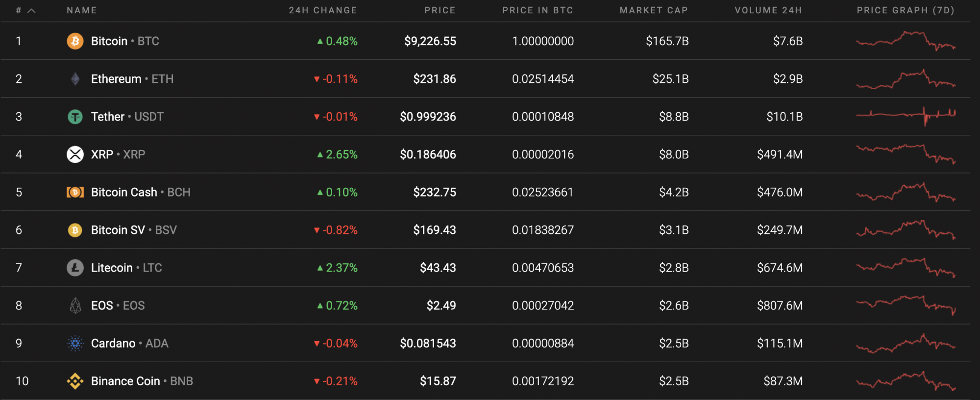
Task: Click the XRP logo icon
Action: click(x=75, y=154)
